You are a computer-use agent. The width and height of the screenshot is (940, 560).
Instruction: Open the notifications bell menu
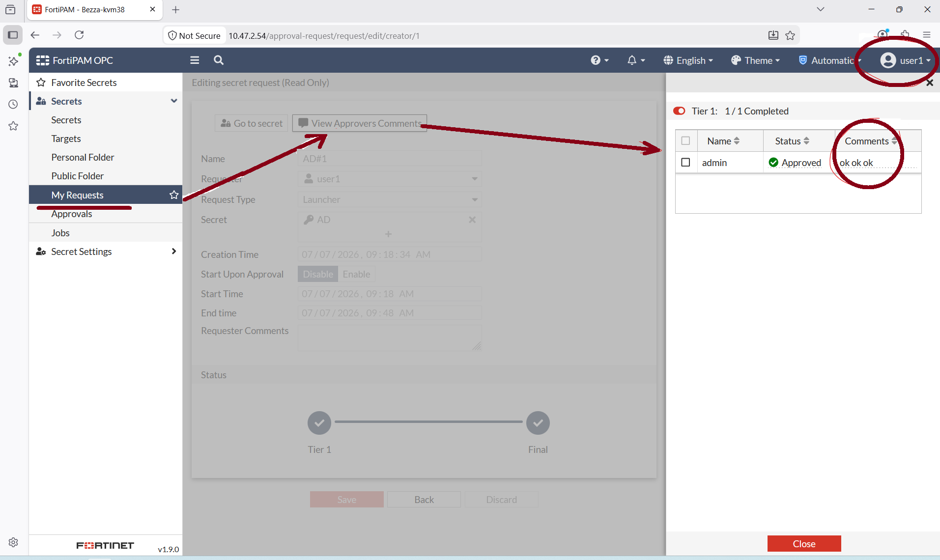(x=636, y=60)
